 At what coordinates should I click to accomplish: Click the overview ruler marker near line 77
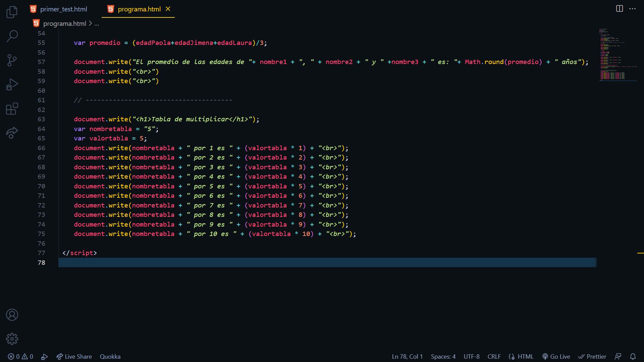(640, 253)
